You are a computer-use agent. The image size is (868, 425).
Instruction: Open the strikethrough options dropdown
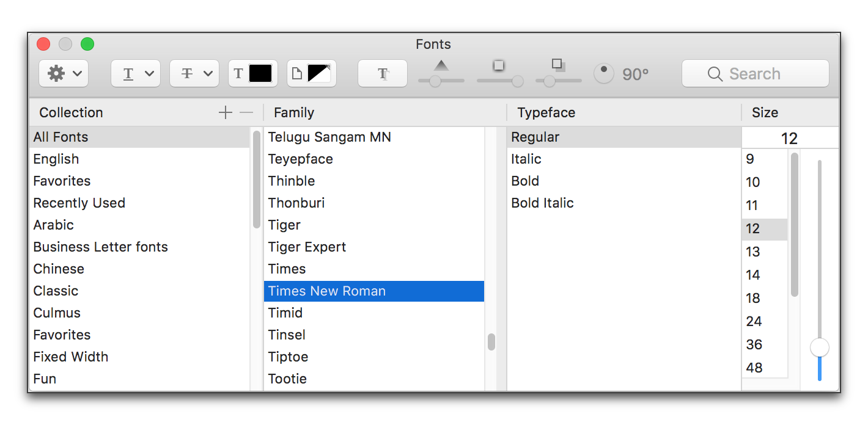tap(194, 74)
